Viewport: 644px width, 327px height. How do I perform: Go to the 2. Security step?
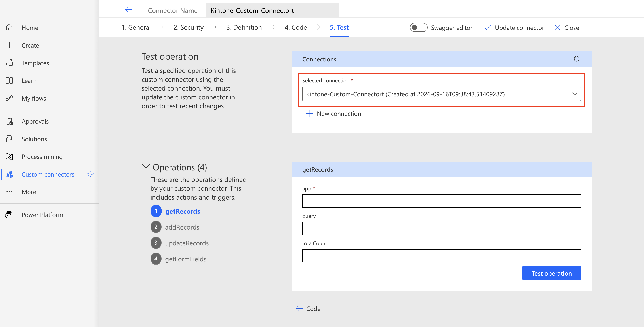(189, 27)
